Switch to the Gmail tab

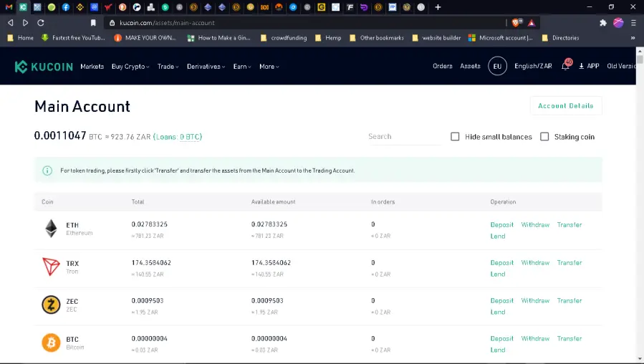(9, 7)
